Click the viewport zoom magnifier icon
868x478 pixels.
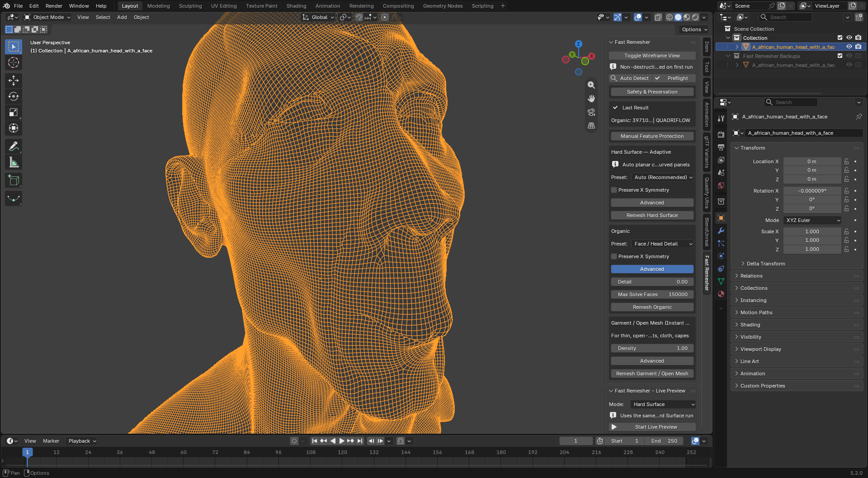(x=591, y=85)
